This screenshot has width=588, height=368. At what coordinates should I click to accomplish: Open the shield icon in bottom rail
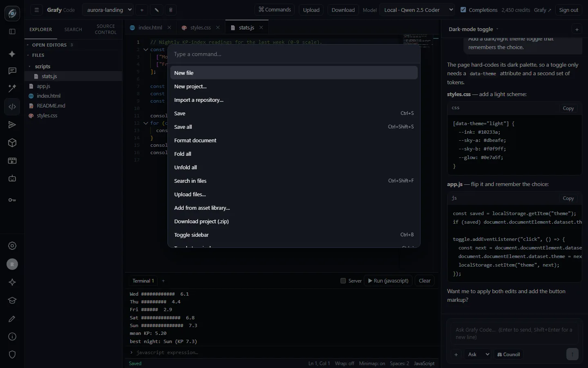[x=12, y=355]
